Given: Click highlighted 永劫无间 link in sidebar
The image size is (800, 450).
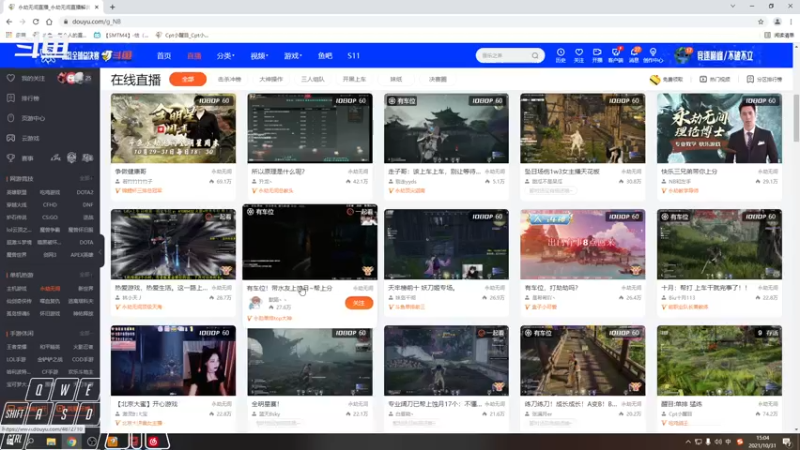Looking at the screenshot, I should point(49,289).
